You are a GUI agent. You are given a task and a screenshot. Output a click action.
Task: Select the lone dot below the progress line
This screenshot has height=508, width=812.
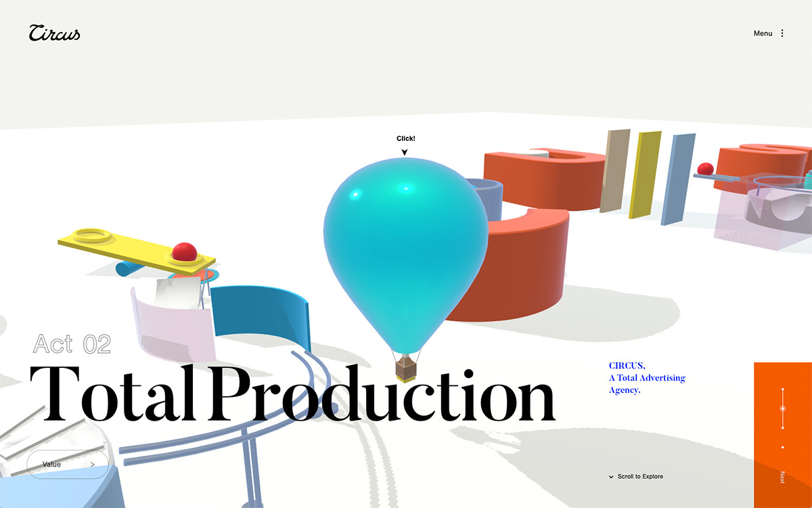pos(783,447)
